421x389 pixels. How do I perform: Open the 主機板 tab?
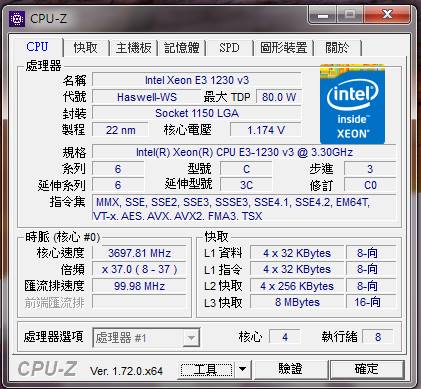coord(133,47)
